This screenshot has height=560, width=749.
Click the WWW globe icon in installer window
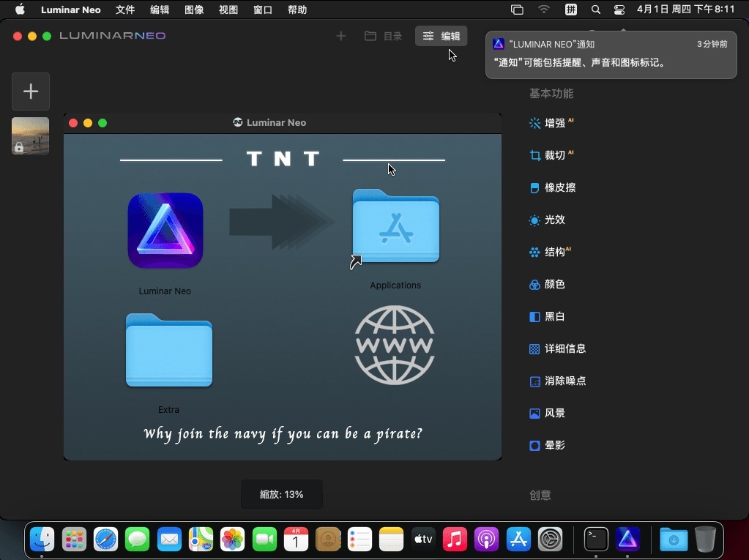tap(395, 346)
